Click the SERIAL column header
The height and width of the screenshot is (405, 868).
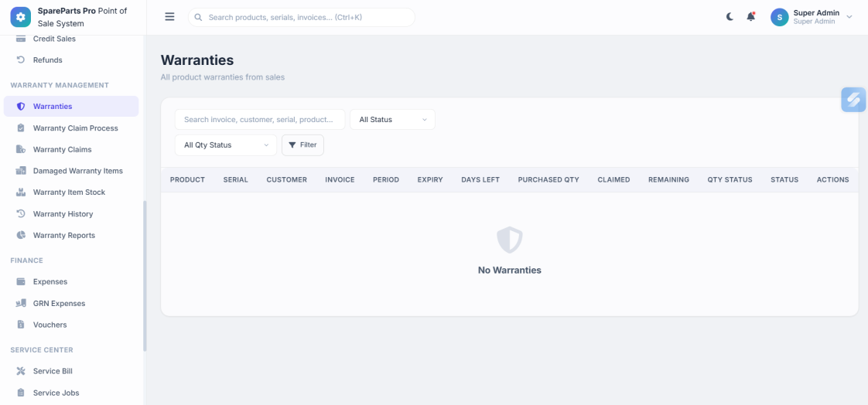[x=236, y=180]
